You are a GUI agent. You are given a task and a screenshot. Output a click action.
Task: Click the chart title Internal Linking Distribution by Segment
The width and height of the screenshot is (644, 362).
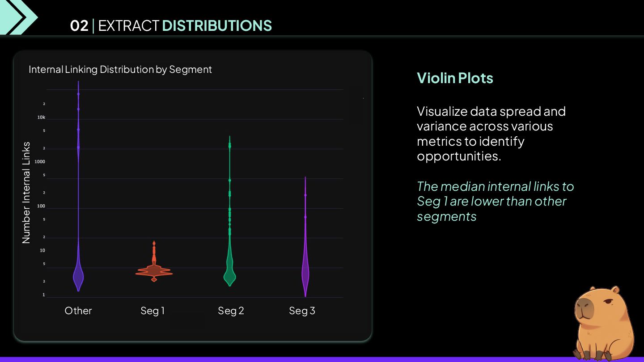pos(120,70)
